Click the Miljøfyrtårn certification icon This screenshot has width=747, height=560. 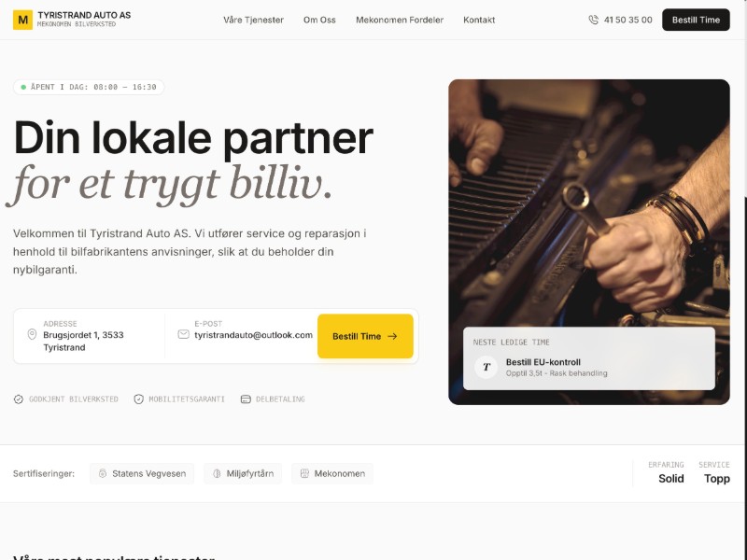217,473
